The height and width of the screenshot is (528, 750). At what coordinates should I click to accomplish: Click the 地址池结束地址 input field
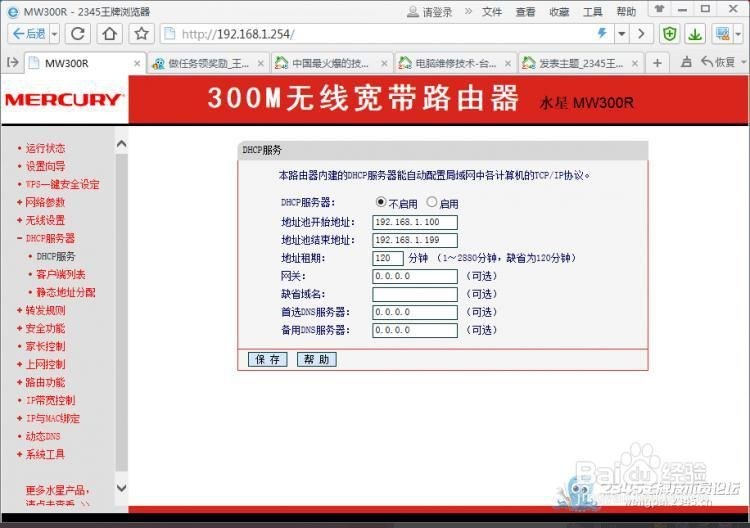pyautogui.click(x=415, y=240)
